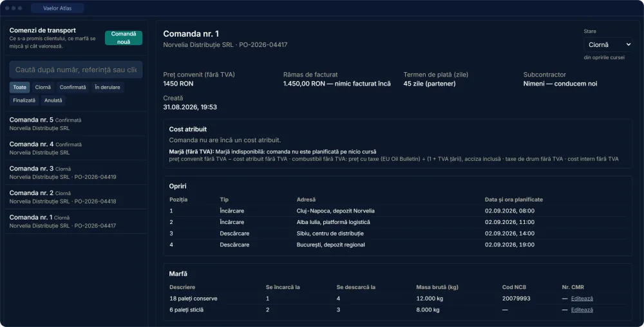
Task: Click the 18 paleți conserve description cell
Action: point(193,299)
